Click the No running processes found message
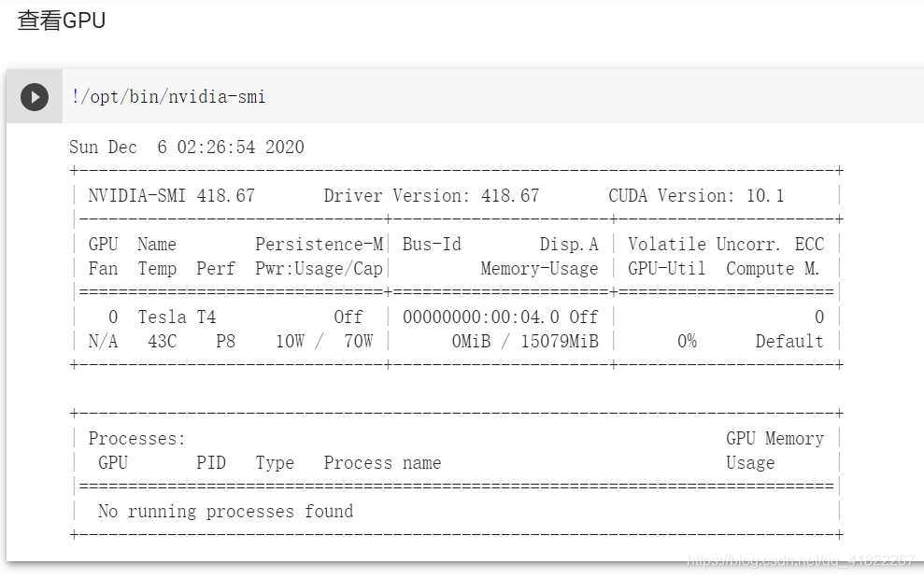The image size is (924, 578). point(225,512)
